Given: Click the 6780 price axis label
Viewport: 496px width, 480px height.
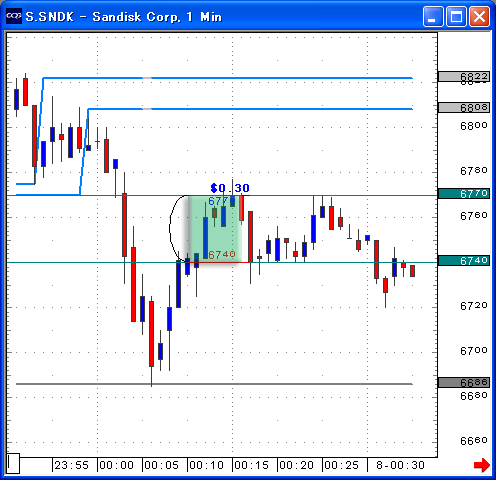Looking at the screenshot, I should (x=474, y=171).
